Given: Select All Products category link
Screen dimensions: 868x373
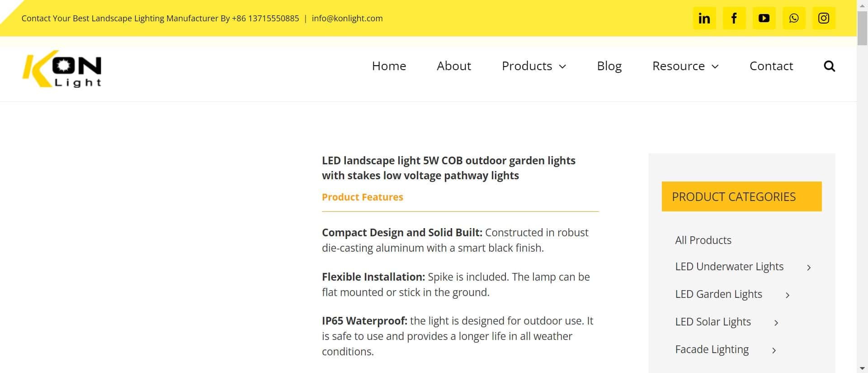Looking at the screenshot, I should point(703,240).
